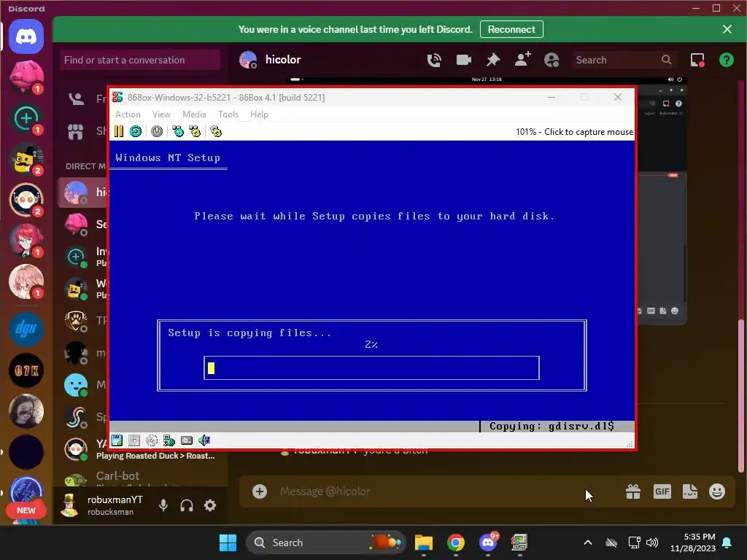Click the '101% - Click to capture mouse' status
Viewport: 747px width, 560px height.
[575, 132]
